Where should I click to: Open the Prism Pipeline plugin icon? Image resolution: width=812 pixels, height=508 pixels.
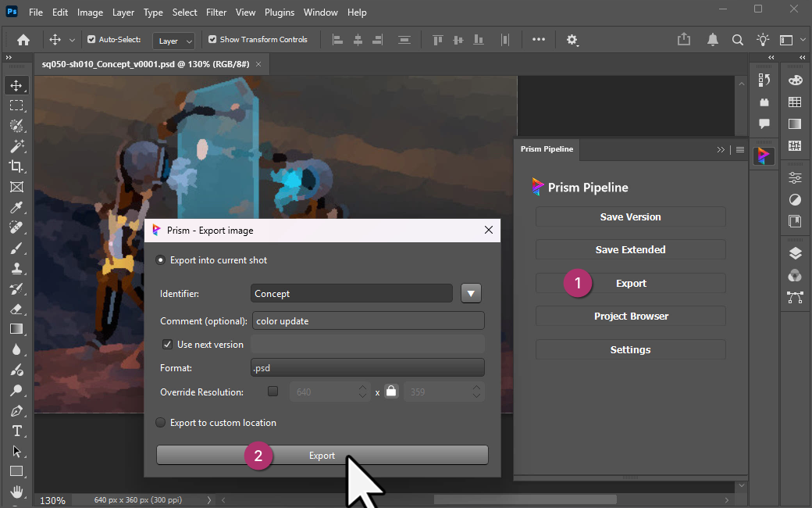(x=764, y=155)
